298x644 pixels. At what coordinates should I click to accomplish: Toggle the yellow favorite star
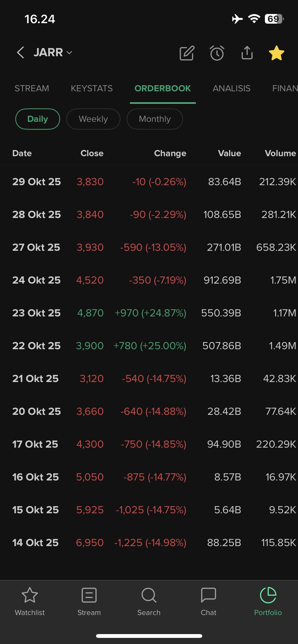276,53
